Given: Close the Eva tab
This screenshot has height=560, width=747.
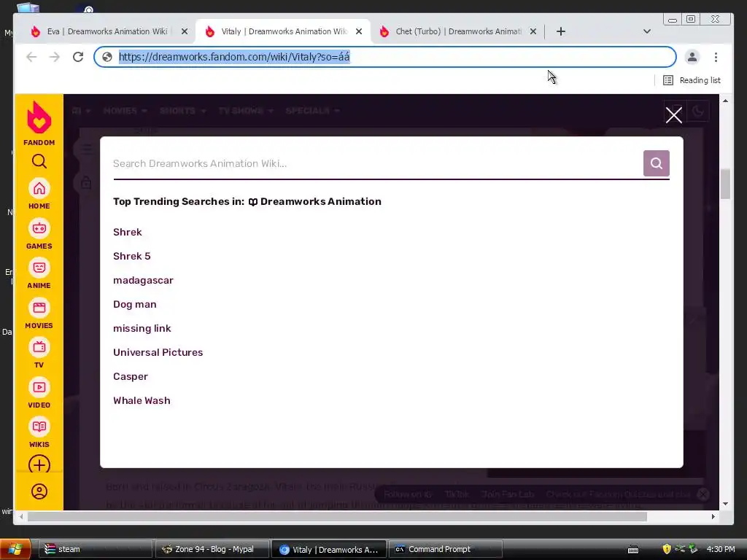Looking at the screenshot, I should (x=185, y=31).
